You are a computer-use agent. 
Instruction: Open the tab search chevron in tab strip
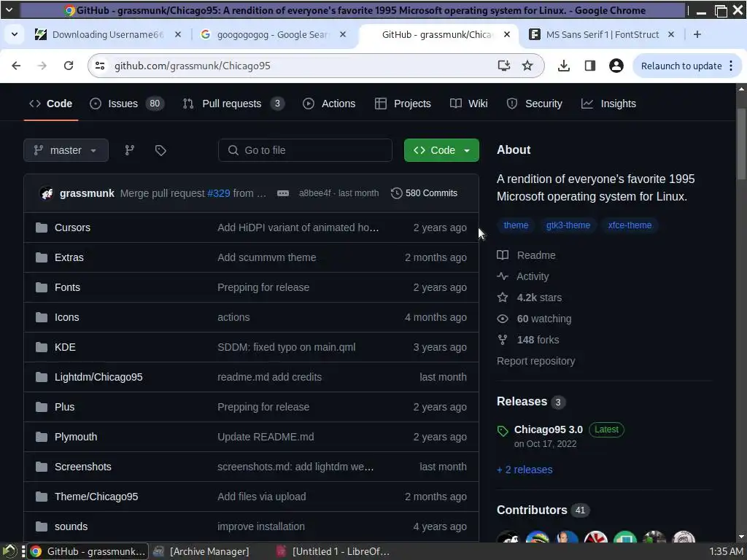point(15,34)
